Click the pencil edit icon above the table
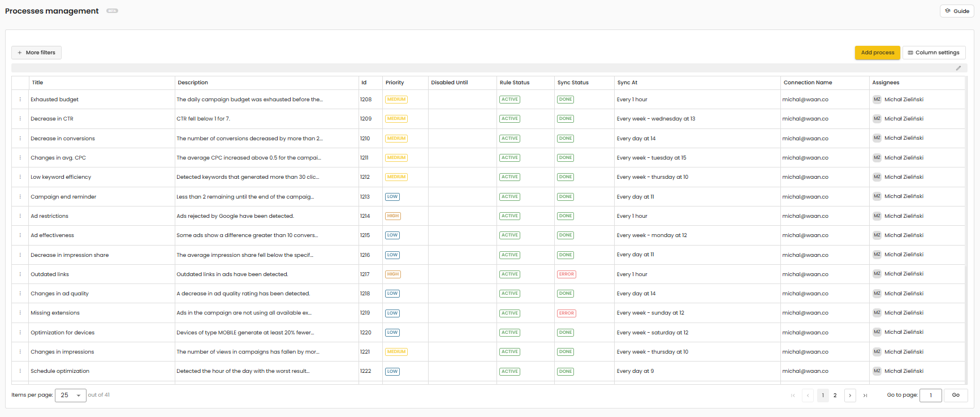 [959, 68]
